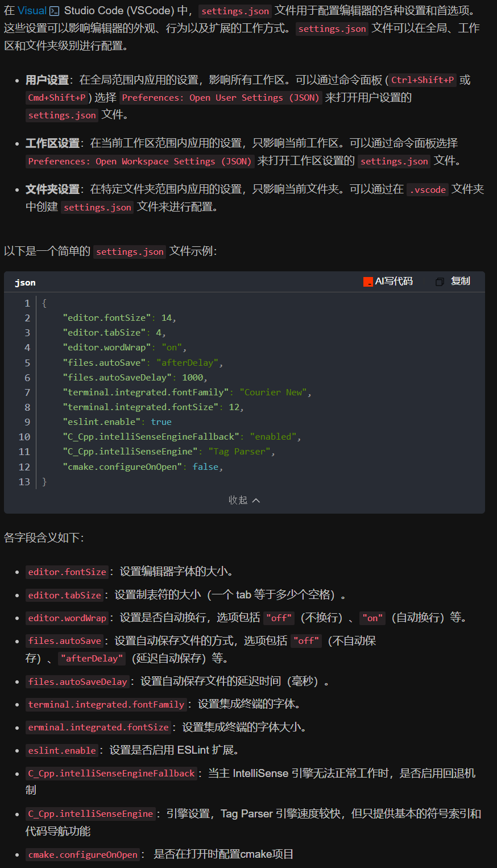Viewport: 497px width, 868px height.
Task: Open the Visual link in first paragraph
Action: click(32, 11)
